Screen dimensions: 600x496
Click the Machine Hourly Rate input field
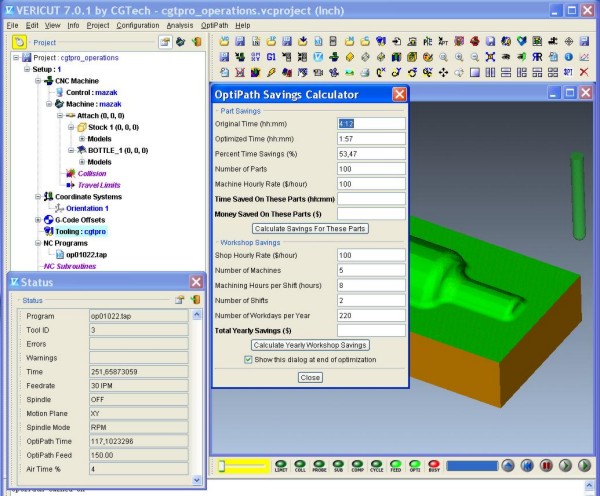click(x=371, y=184)
